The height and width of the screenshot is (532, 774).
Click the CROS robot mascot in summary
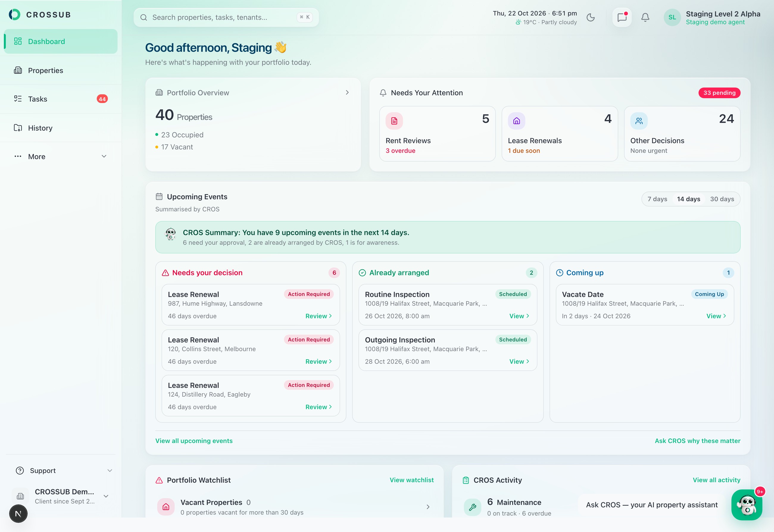tap(171, 234)
